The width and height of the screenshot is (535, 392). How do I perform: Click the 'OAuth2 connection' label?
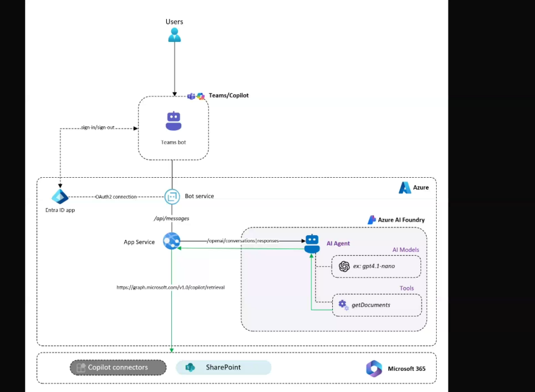point(116,197)
